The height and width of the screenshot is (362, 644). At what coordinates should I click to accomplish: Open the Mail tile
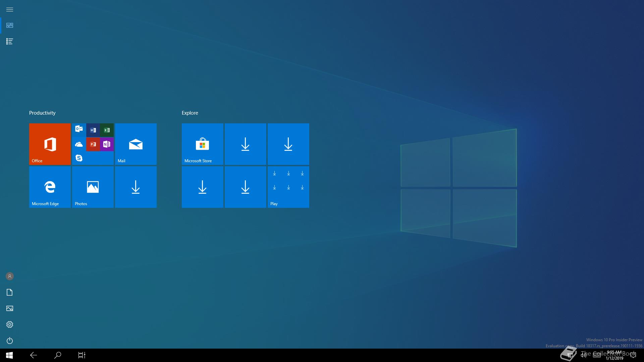(x=136, y=144)
